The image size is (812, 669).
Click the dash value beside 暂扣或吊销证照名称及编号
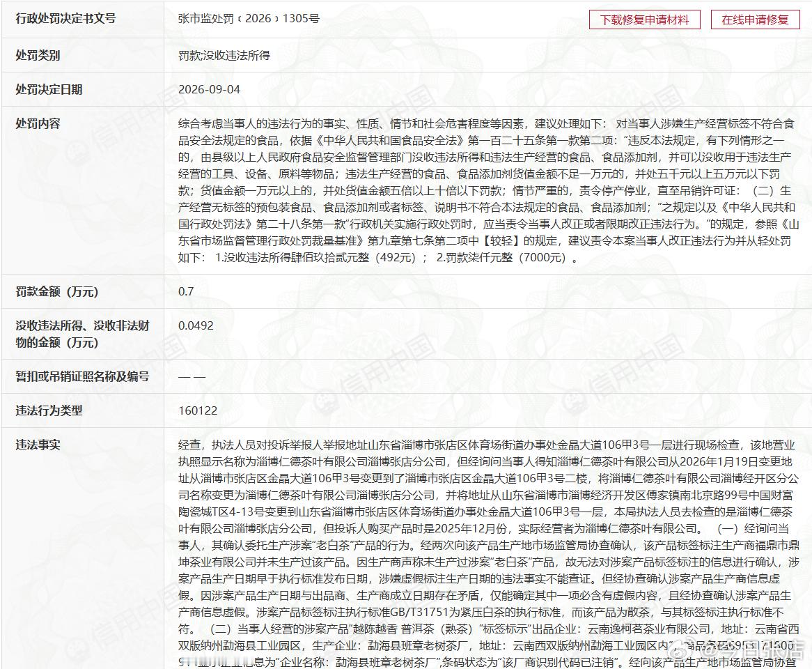pos(192,377)
